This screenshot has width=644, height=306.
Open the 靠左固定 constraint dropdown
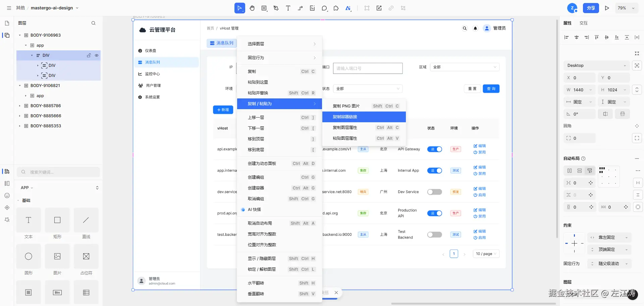tap(609, 237)
